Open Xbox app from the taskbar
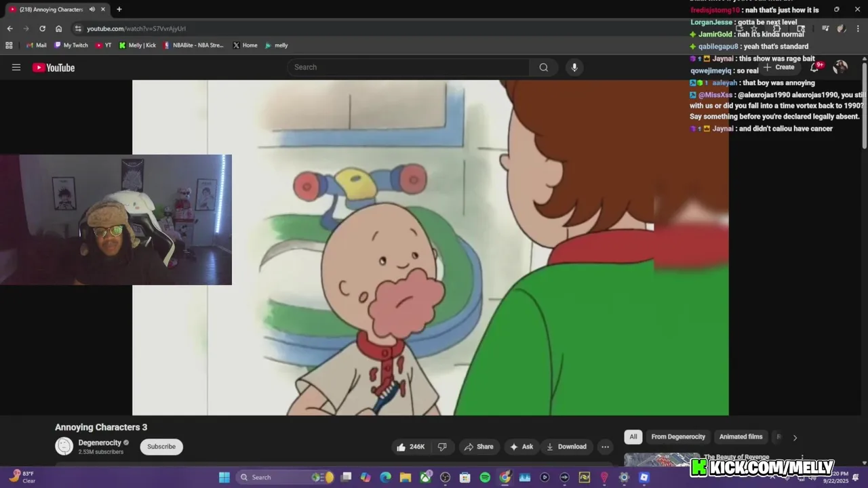The image size is (868, 488). click(426, 477)
